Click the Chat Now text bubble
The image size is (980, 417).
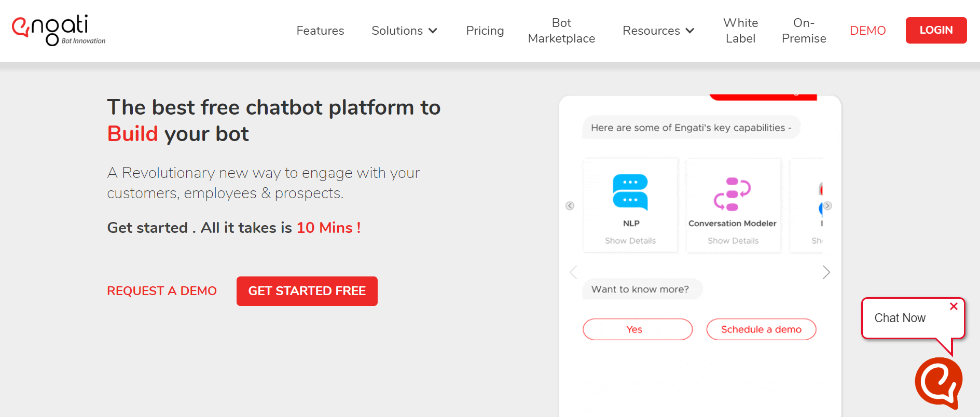point(913,318)
